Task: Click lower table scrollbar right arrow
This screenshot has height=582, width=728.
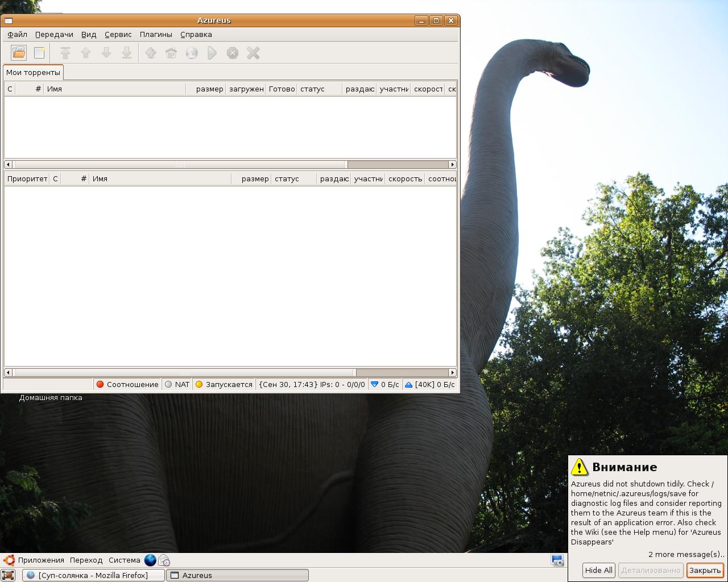Action: point(453,373)
